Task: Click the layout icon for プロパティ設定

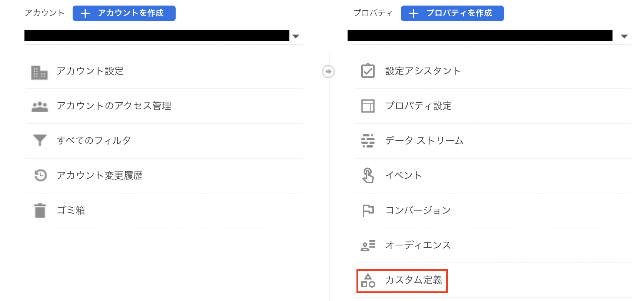Action: pos(368,106)
